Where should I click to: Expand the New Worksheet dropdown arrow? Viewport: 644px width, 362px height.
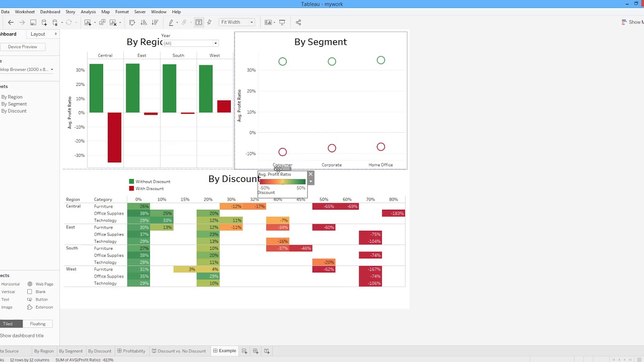click(95, 22)
